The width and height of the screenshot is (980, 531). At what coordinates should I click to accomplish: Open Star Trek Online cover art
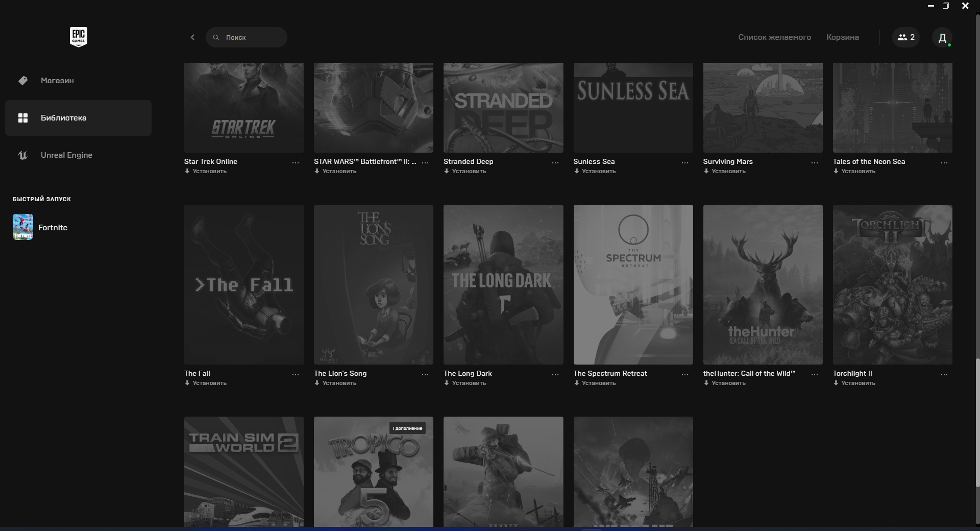click(x=244, y=108)
